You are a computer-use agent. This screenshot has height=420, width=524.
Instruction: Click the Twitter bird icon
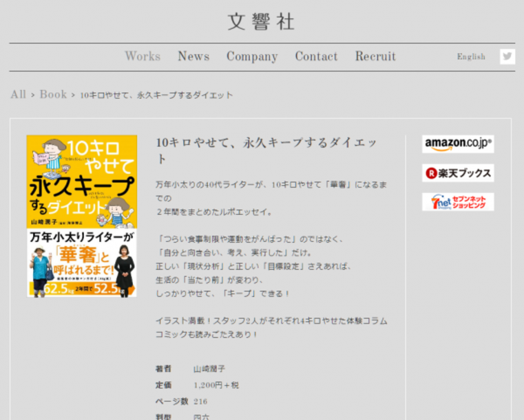(x=507, y=56)
